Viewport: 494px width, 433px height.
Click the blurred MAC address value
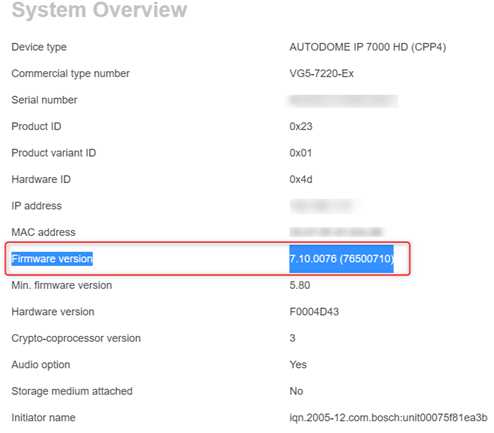(336, 232)
